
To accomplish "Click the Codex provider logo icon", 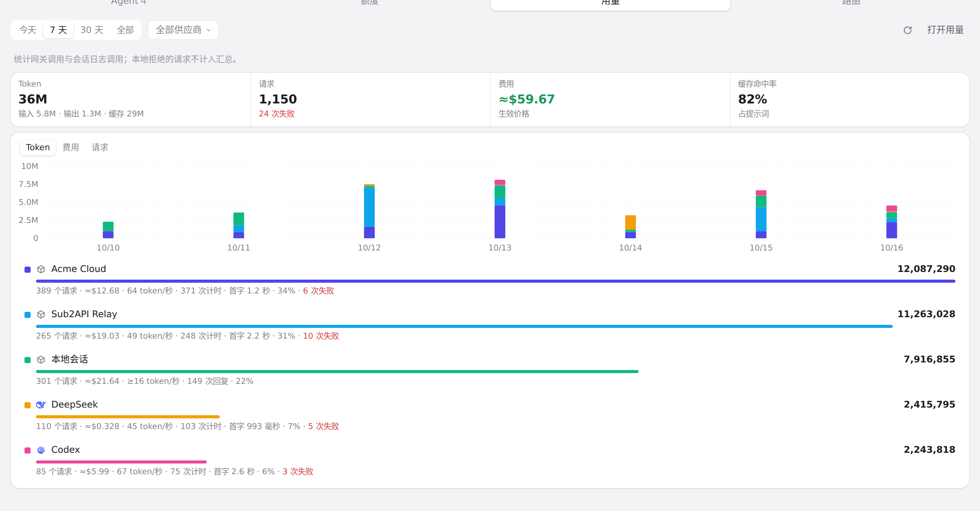I will pyautogui.click(x=41, y=450).
